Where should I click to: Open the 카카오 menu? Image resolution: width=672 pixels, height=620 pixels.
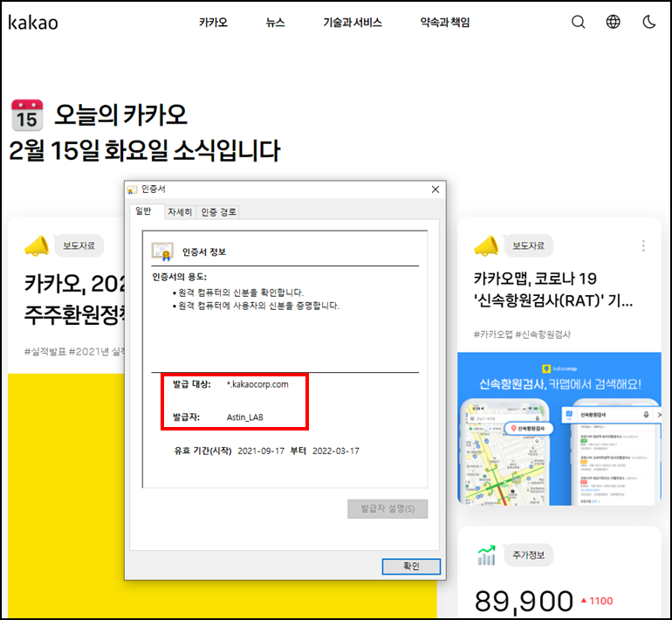coord(213,23)
